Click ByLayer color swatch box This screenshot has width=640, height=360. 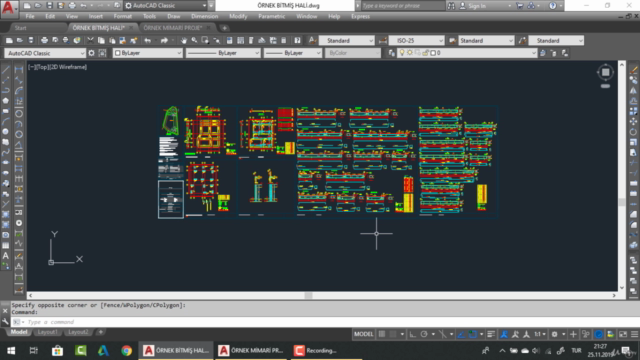[x=118, y=53]
